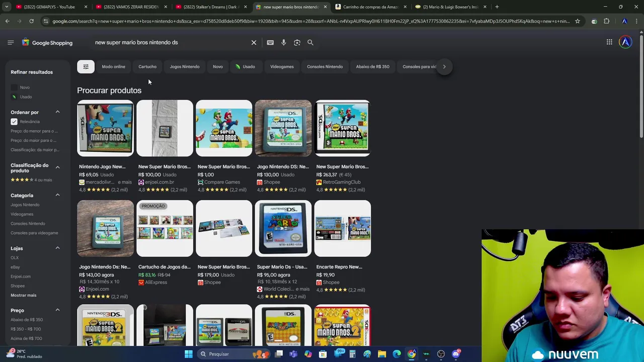The width and height of the screenshot is (644, 362).
Task: Apply the Cartucho filter chip
Action: pyautogui.click(x=147, y=66)
